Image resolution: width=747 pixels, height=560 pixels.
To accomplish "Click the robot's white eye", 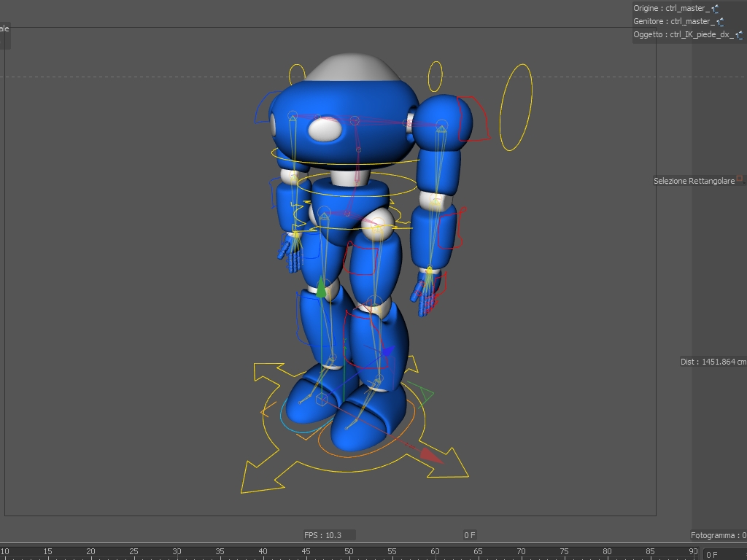I will click(325, 130).
